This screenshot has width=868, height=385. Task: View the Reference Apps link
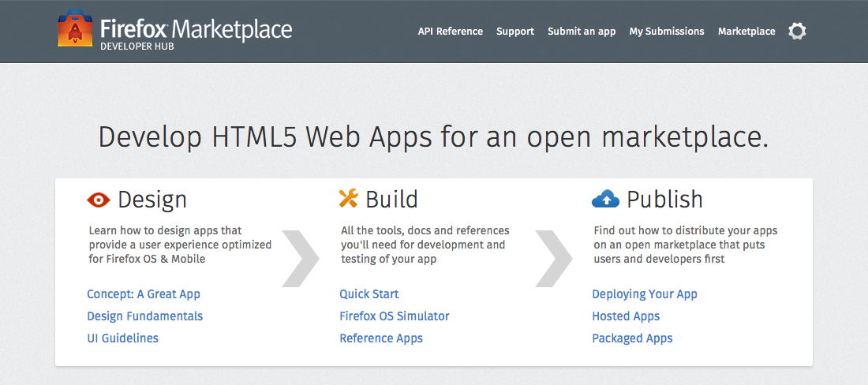[x=381, y=338]
